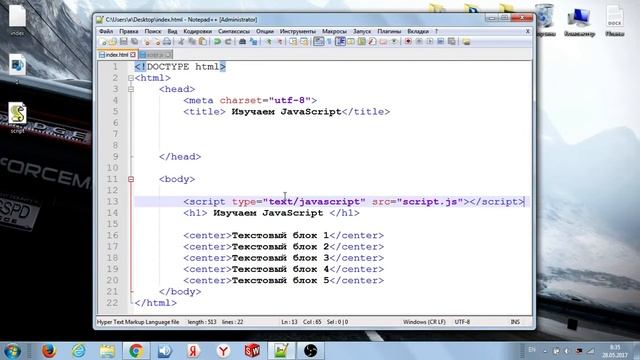Toggle synchronized vertical scrolling icon

(294, 42)
